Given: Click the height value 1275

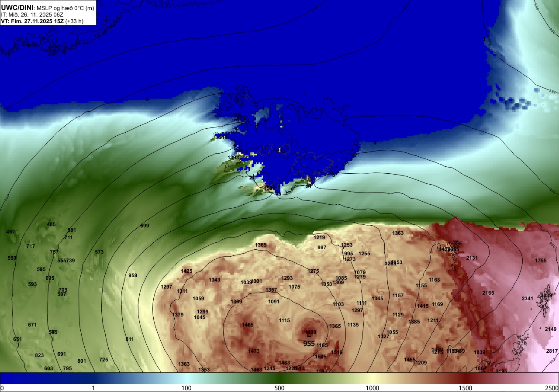Looking at the screenshot, I should pos(313,271).
